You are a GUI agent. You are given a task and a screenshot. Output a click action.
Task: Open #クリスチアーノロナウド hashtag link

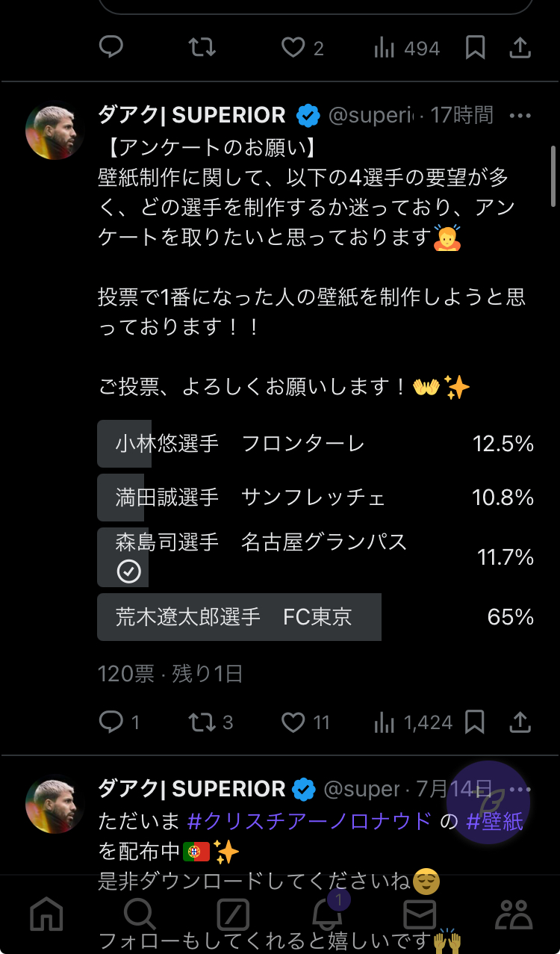(309, 822)
